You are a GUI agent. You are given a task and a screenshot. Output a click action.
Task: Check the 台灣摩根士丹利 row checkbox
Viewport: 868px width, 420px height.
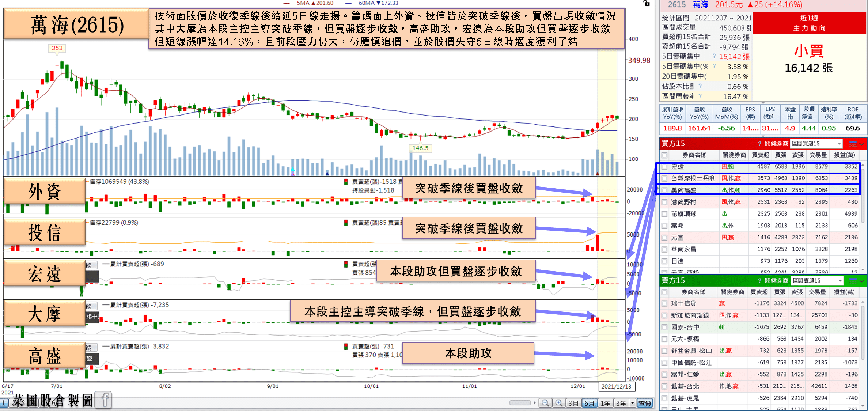664,178
